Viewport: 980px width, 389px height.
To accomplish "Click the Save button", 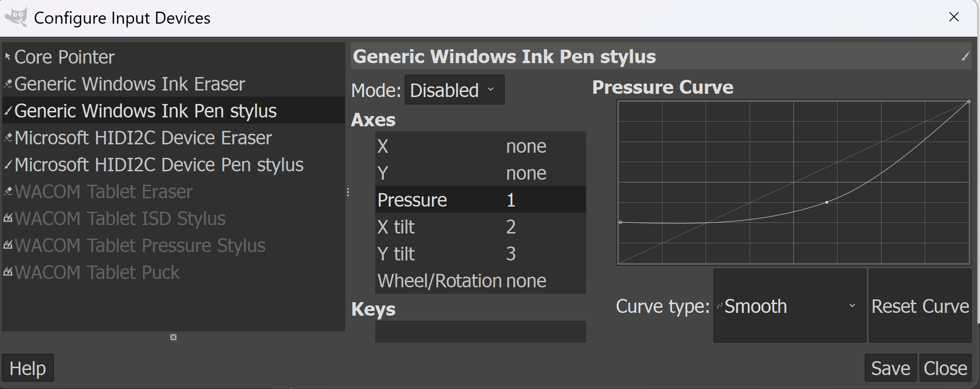I will (890, 368).
